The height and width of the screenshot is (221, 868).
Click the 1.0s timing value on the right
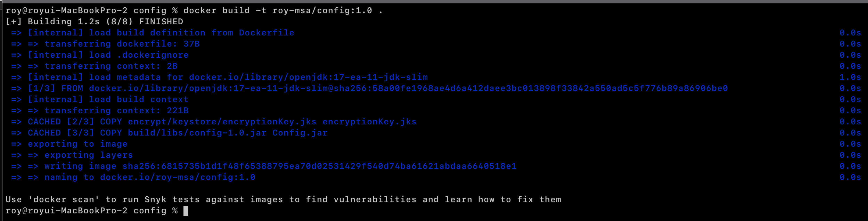850,77
